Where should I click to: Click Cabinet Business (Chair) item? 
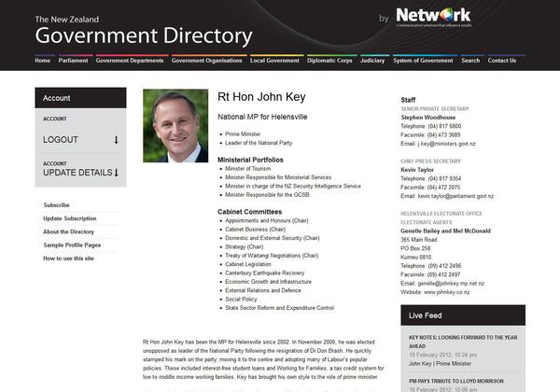point(256,230)
